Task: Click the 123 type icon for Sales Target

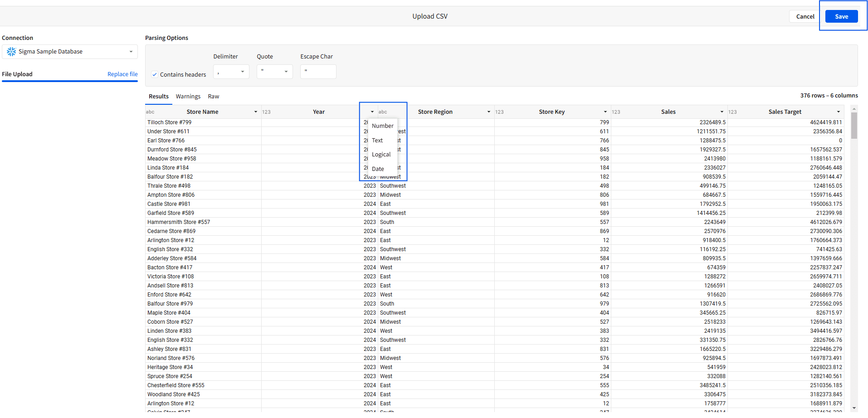Action: 732,112
